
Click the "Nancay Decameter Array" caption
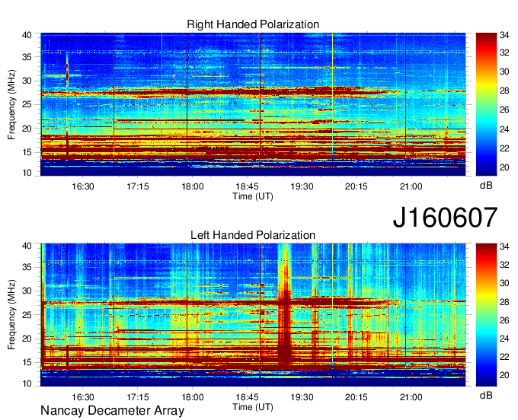112,411
